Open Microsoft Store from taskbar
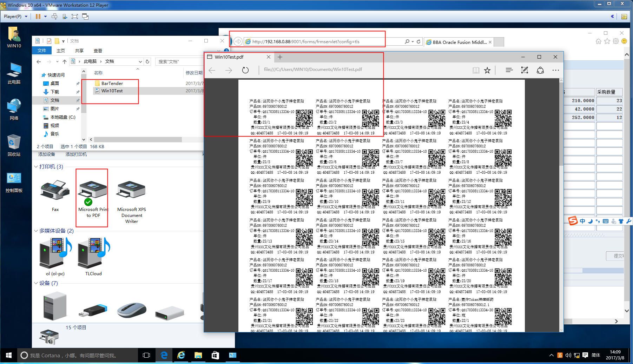Viewport: 633px width, 364px height. coord(215,355)
